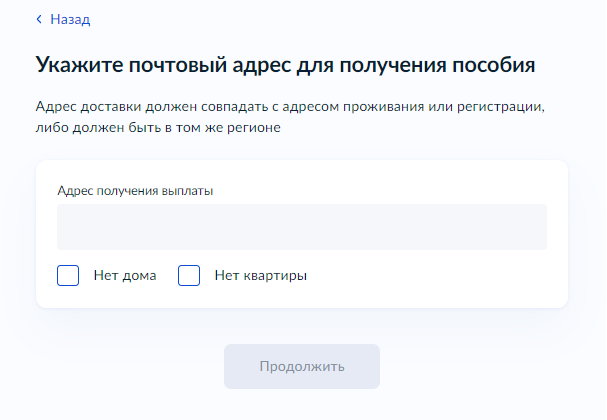The image size is (607, 420).
Task: Click the Укажите почтовый адрес heading
Action: [x=285, y=65]
